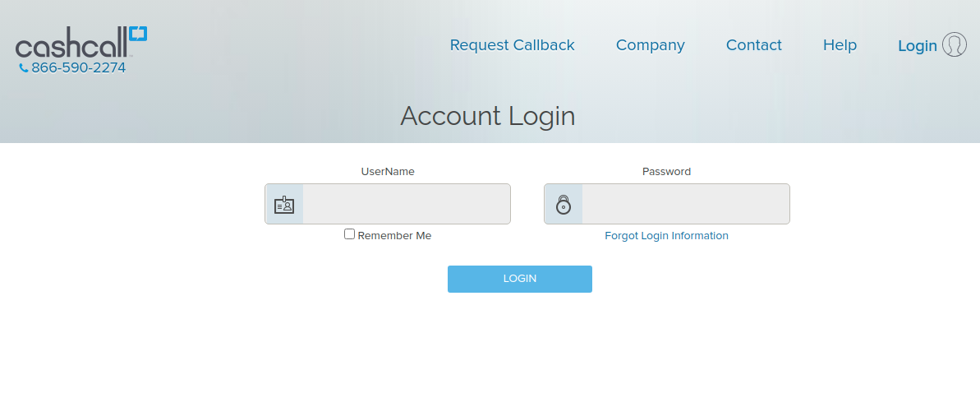Click the Account Login heading
The height and width of the screenshot is (393, 980).
pos(487,116)
